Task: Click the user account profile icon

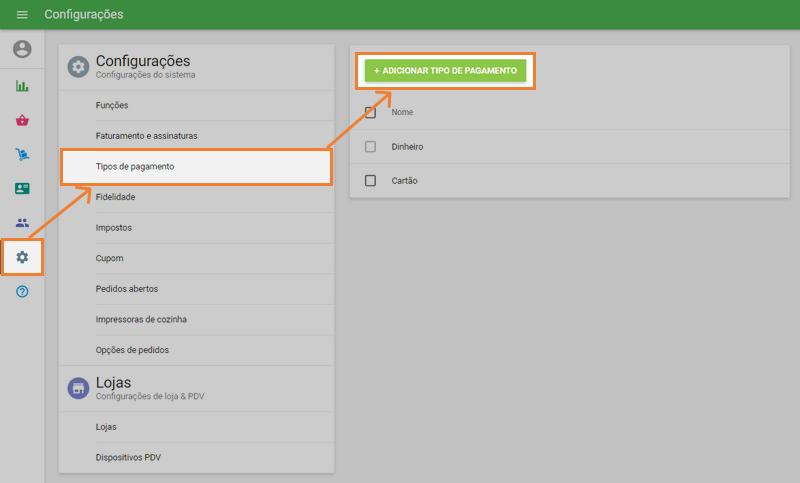Action: [22, 49]
